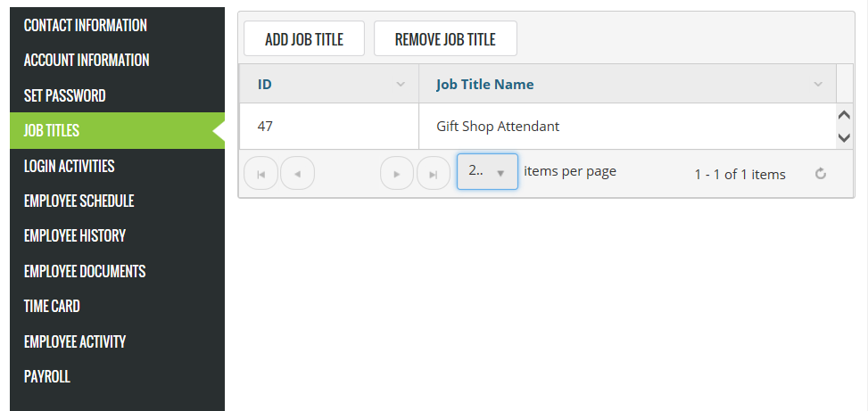Open Payroll in sidebar

click(x=47, y=376)
